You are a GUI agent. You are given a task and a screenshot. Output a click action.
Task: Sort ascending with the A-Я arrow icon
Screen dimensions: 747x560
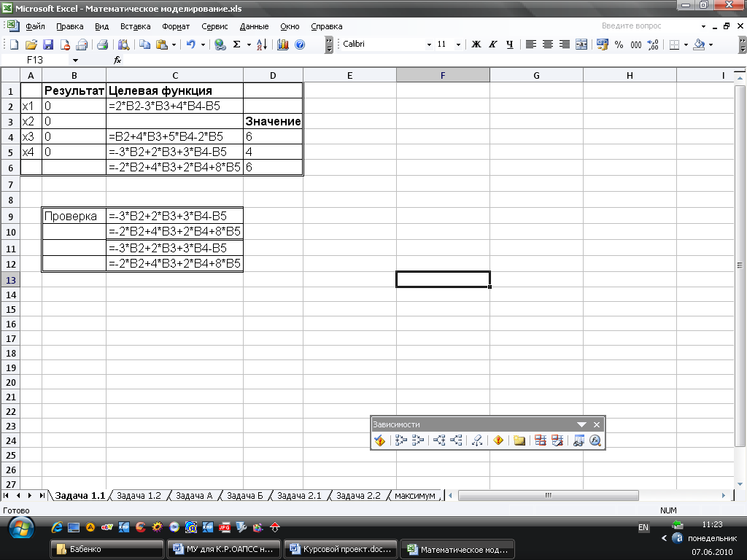[262, 44]
